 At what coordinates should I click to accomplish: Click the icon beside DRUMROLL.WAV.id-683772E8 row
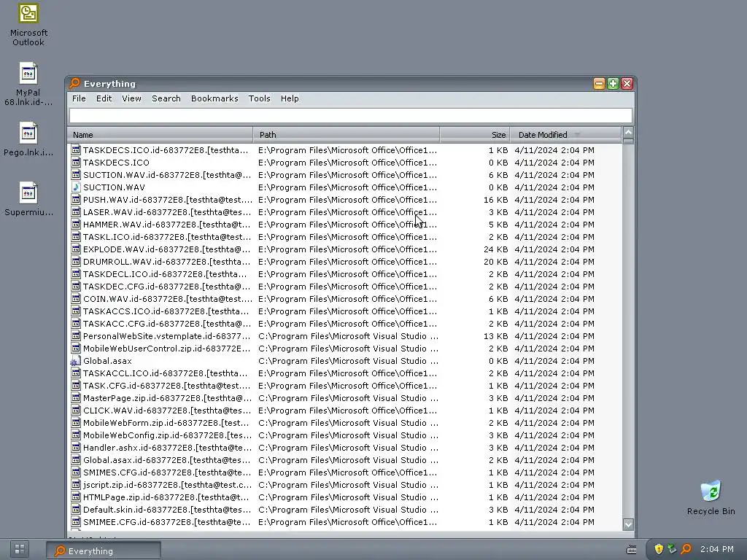point(76,262)
